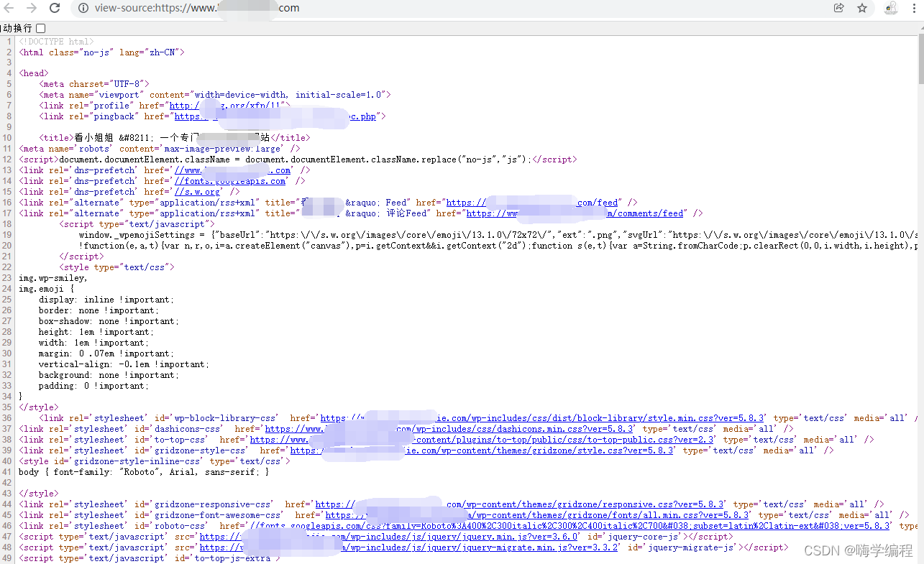Open the //fonts.googleapis.com prefetch link

point(229,181)
